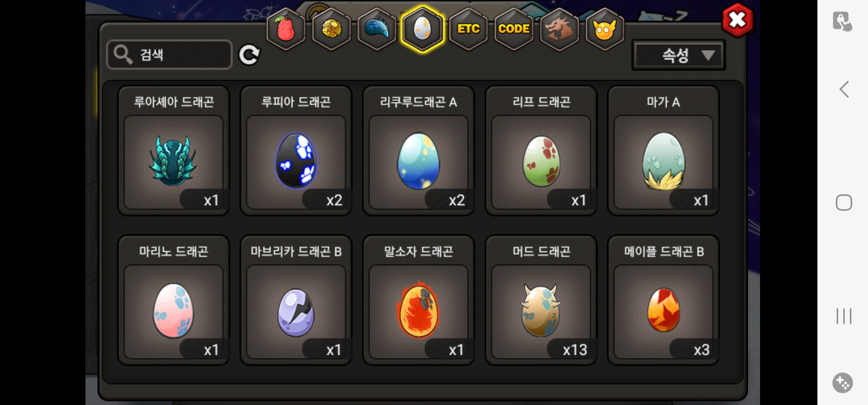Focus the 검색 search field

coord(169,55)
